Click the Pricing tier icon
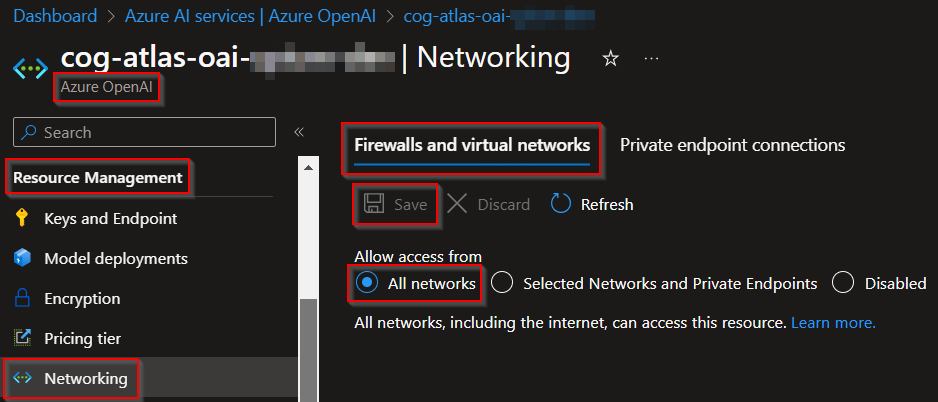This screenshot has width=938, height=402. point(23,338)
